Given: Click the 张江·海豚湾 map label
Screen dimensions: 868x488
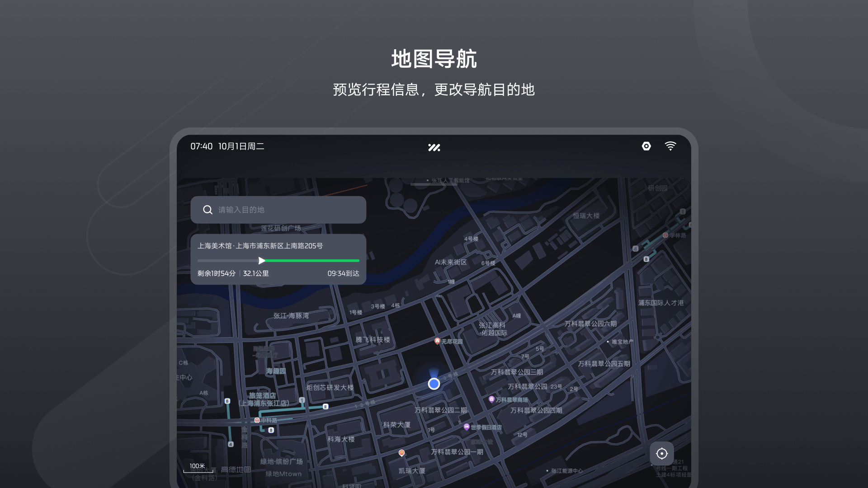Looking at the screenshot, I should tap(291, 316).
